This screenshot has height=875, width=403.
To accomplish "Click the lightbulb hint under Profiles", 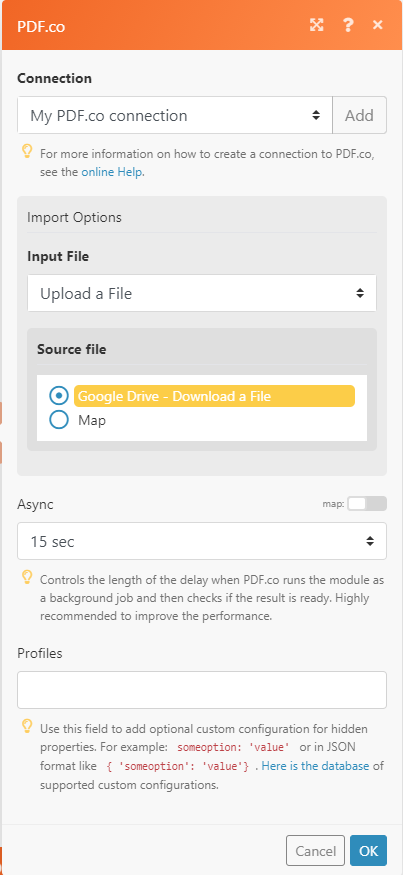I will pos(27,725).
